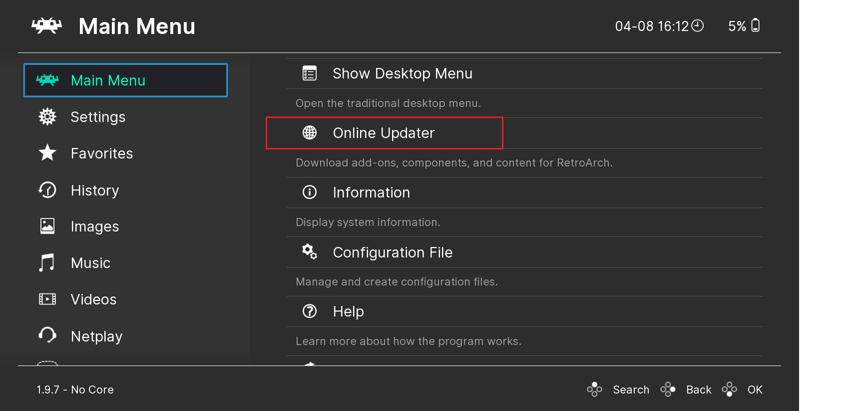Click the Images picture icon
Viewport: 868px width, 411px height.
[47, 226]
